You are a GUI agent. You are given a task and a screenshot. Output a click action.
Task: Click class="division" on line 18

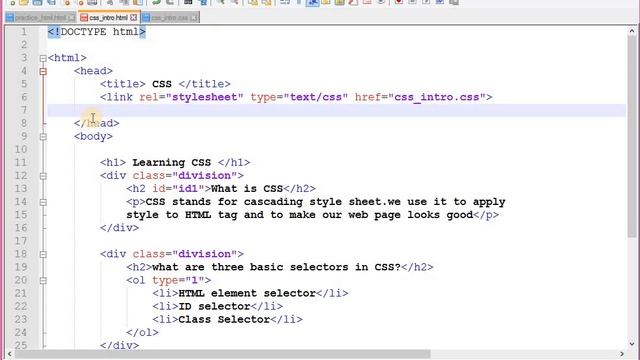click(x=185, y=254)
